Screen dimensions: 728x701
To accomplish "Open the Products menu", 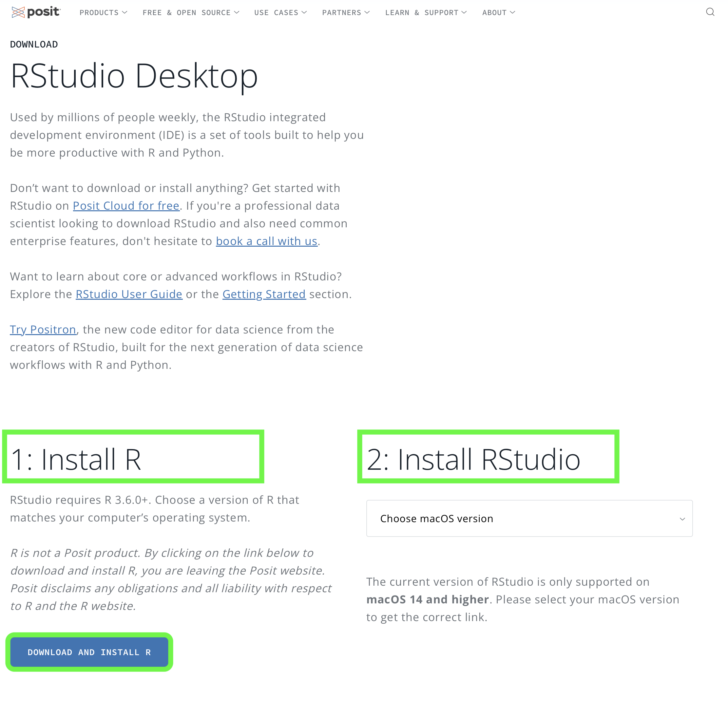I will 103,13.
